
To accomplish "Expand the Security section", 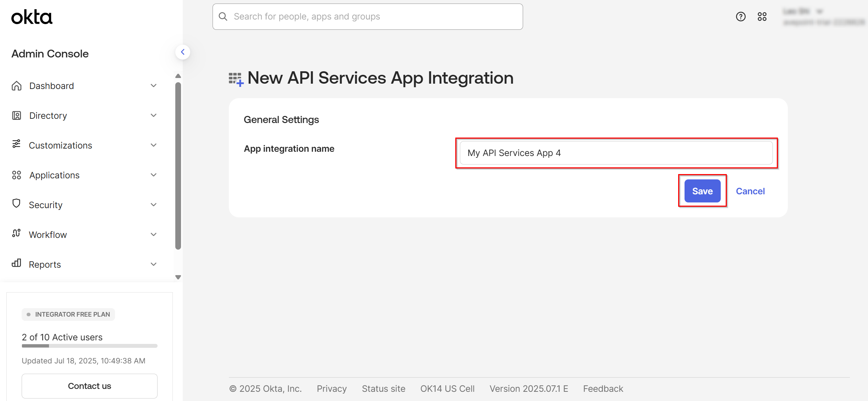I will (153, 204).
